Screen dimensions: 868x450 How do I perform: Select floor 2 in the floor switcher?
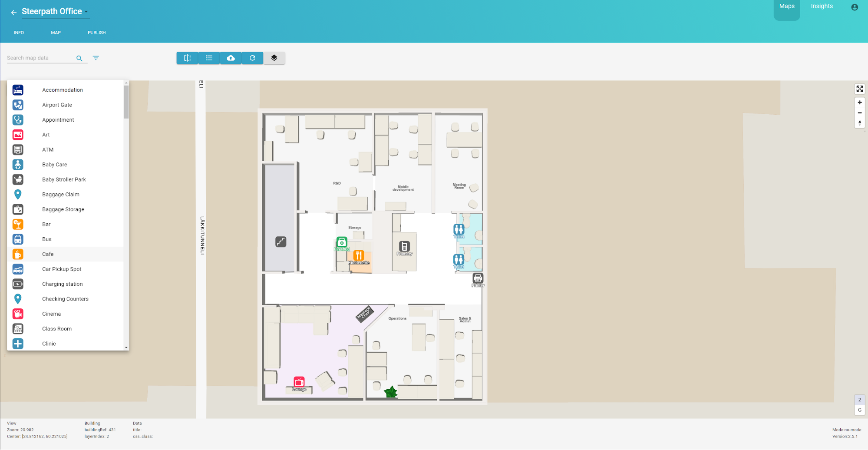[x=860, y=399]
